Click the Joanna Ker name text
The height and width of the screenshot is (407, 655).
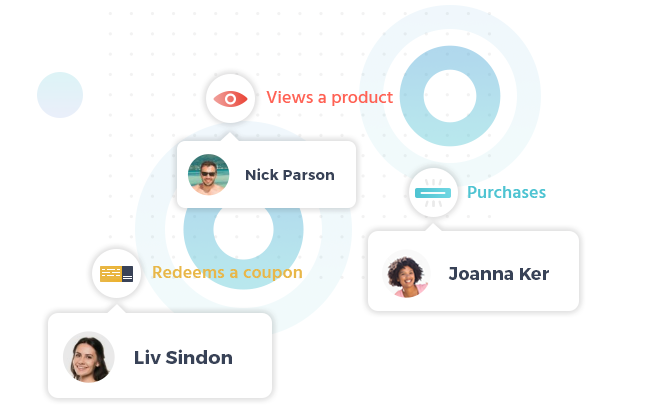coord(498,274)
